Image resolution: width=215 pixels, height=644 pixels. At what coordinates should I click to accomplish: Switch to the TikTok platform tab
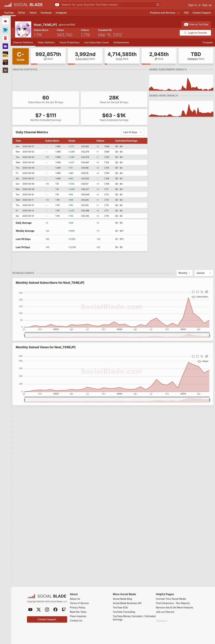[21, 13]
